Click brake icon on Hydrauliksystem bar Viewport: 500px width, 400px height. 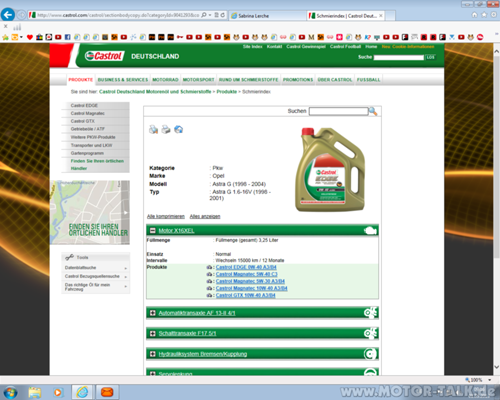click(x=370, y=354)
